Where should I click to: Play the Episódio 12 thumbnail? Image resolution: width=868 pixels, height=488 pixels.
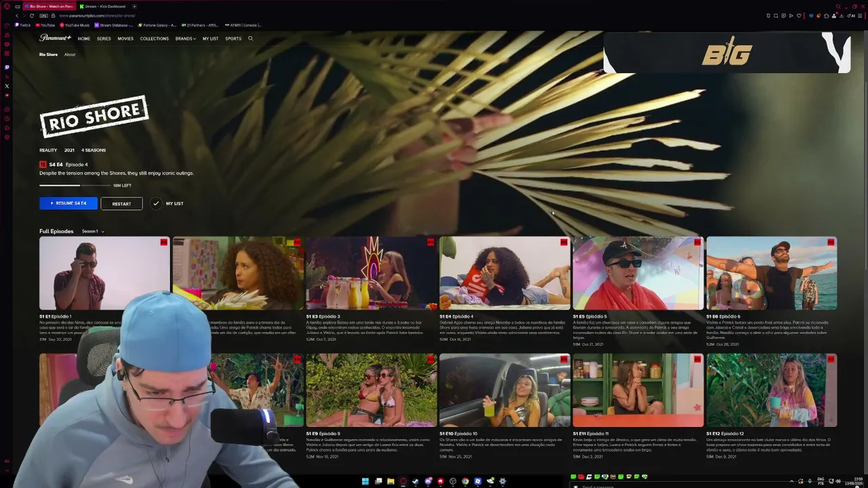click(772, 390)
